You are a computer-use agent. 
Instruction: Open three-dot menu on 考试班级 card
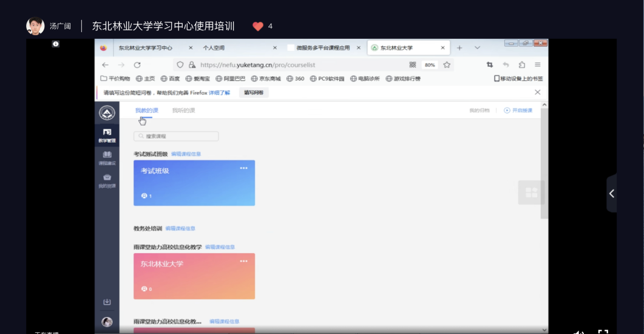(243, 168)
